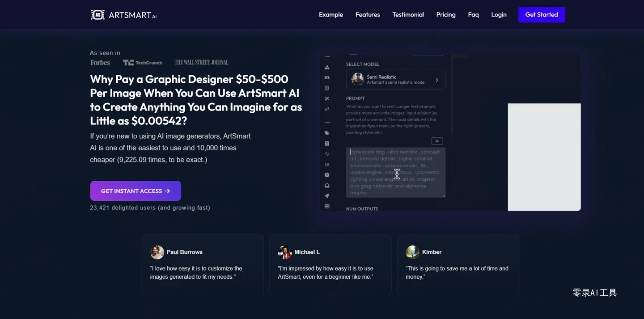Click the book icon in sidebar
This screenshot has width=644, height=319.
(x=327, y=144)
